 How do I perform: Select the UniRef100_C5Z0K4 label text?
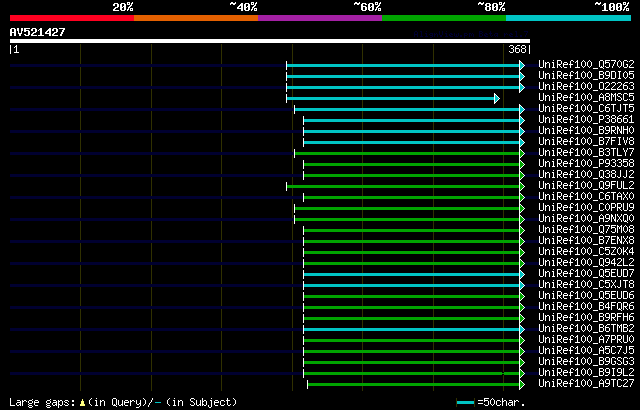click(x=586, y=252)
